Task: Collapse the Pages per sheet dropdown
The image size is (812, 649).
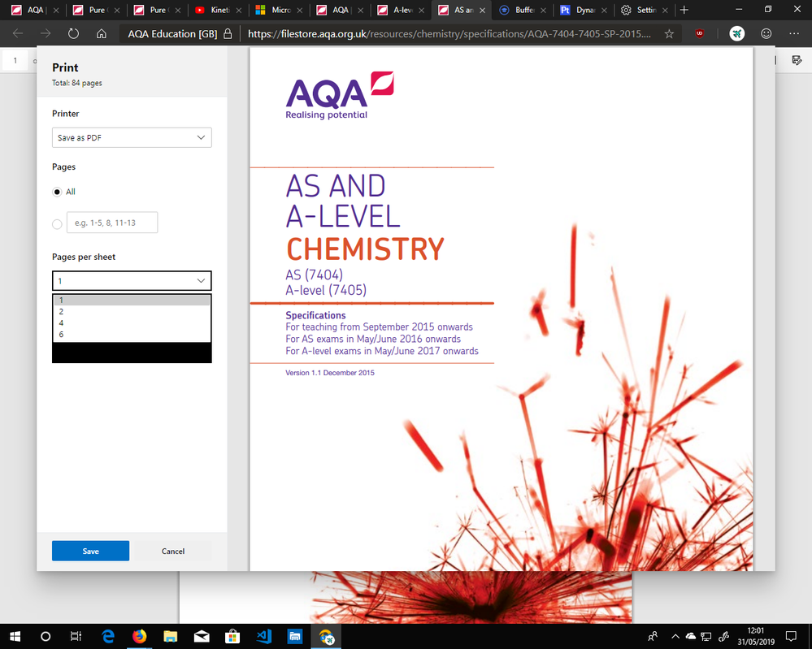Action: click(x=132, y=280)
